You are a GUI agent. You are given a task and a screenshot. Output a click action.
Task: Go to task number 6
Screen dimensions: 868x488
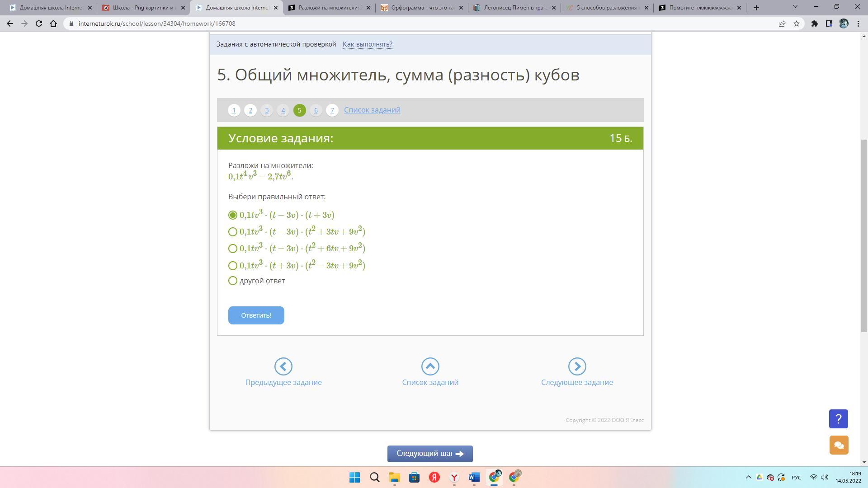[x=316, y=110]
